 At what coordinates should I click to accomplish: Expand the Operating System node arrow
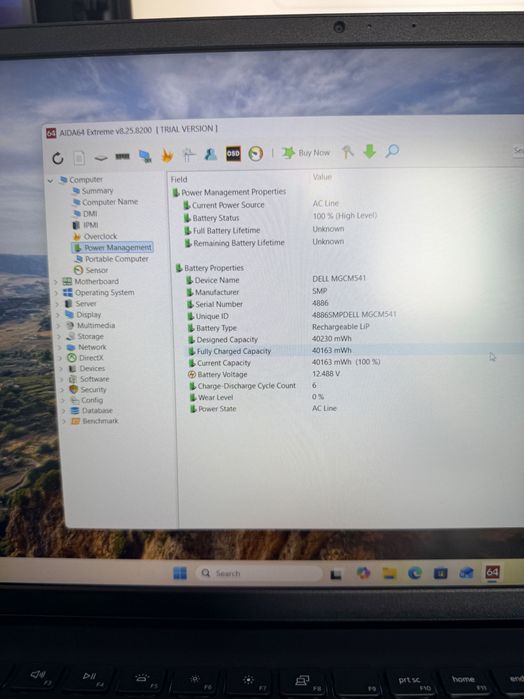tap(57, 293)
